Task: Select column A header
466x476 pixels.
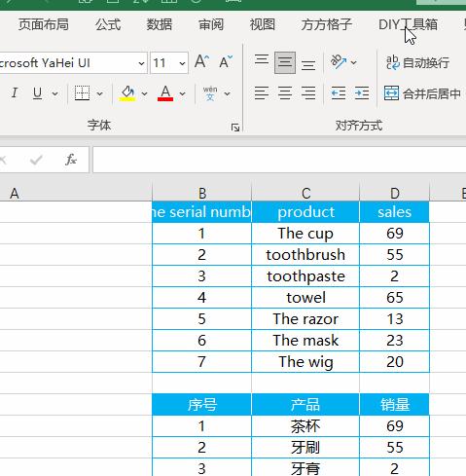Action: coord(76,194)
